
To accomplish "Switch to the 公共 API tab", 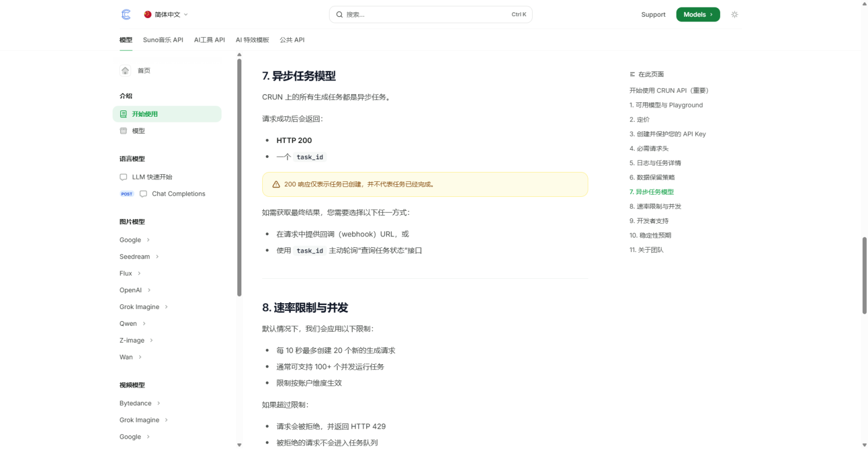I will [292, 40].
